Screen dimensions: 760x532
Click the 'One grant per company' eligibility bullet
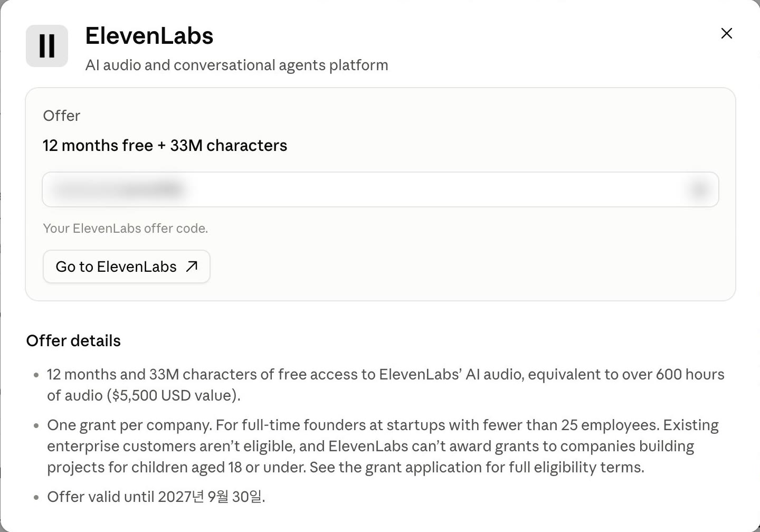[383, 446]
